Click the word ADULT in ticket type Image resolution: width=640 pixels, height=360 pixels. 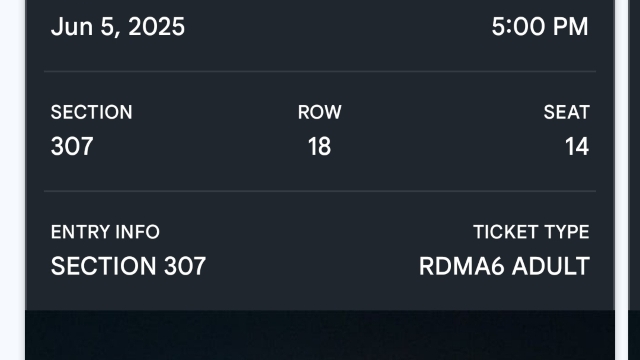point(551,266)
